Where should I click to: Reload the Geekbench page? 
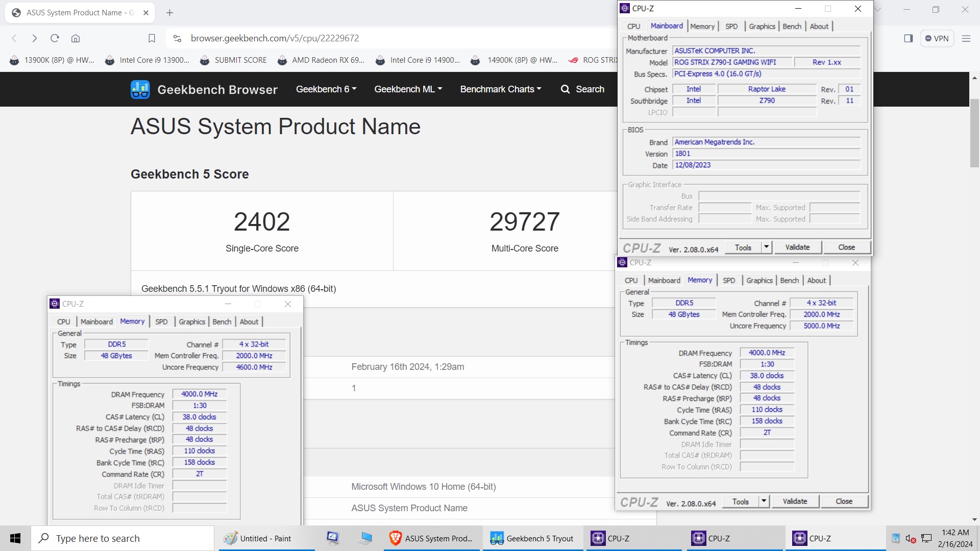pyautogui.click(x=55, y=38)
